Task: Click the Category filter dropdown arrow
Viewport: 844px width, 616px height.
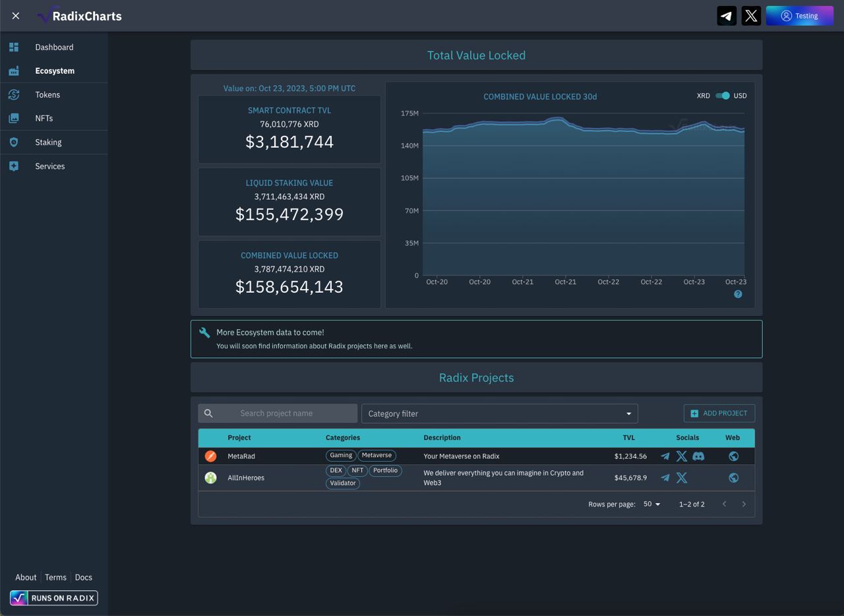Action: [x=628, y=414]
